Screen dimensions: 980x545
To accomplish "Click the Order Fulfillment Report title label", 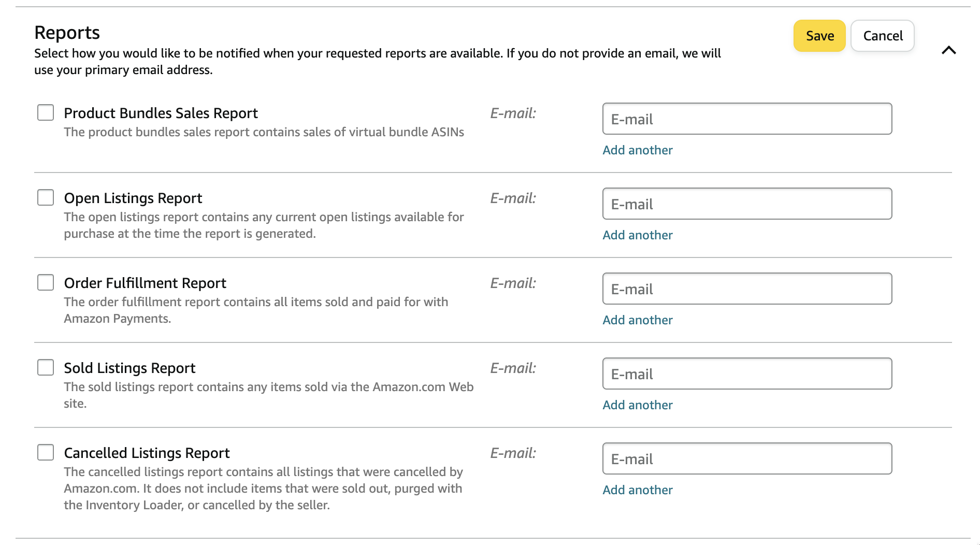I will coord(145,283).
